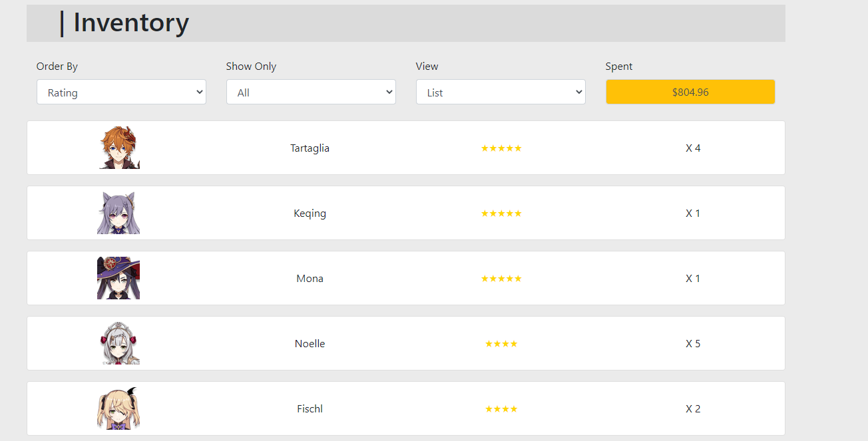The image size is (868, 441).
Task: Select the Mona name text
Action: click(310, 279)
